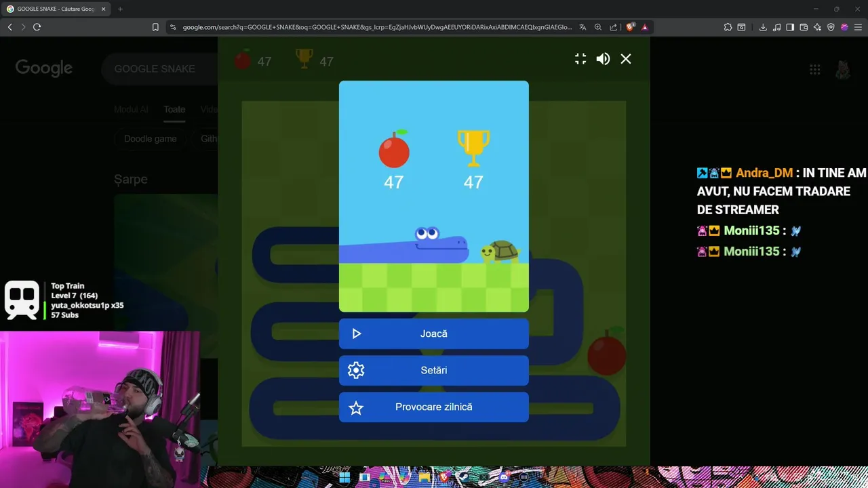Exit fullscreen mode in the Snake game

point(580,59)
